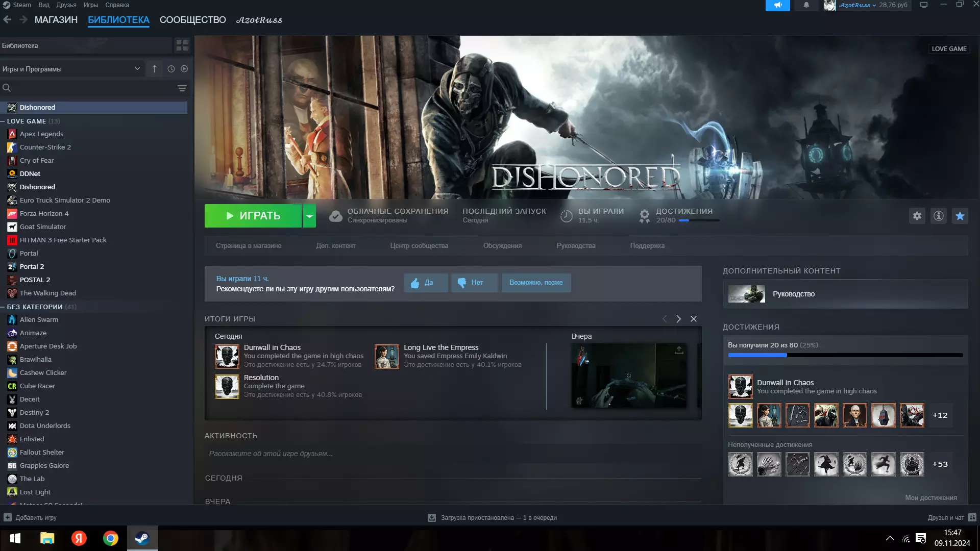Show game info panel icon

click(938, 216)
